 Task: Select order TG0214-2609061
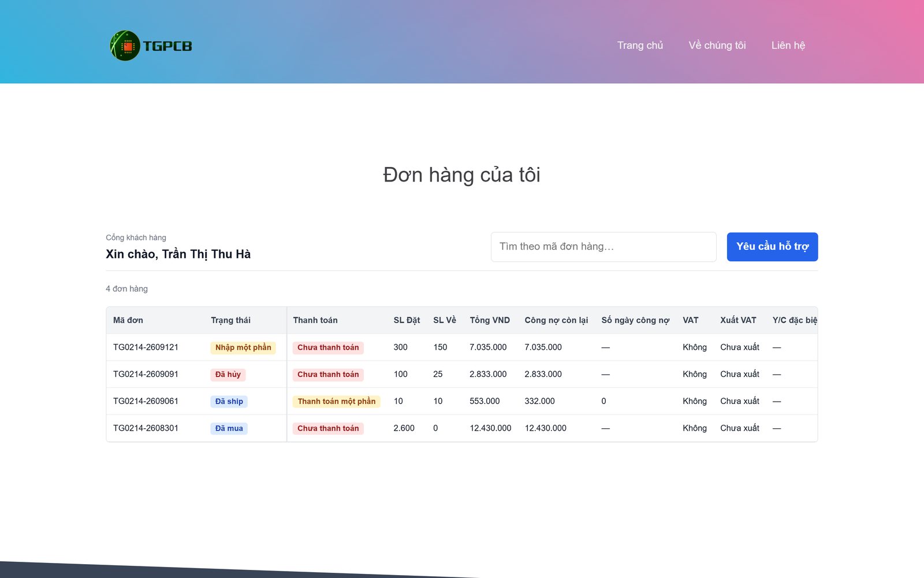pyautogui.click(x=146, y=401)
